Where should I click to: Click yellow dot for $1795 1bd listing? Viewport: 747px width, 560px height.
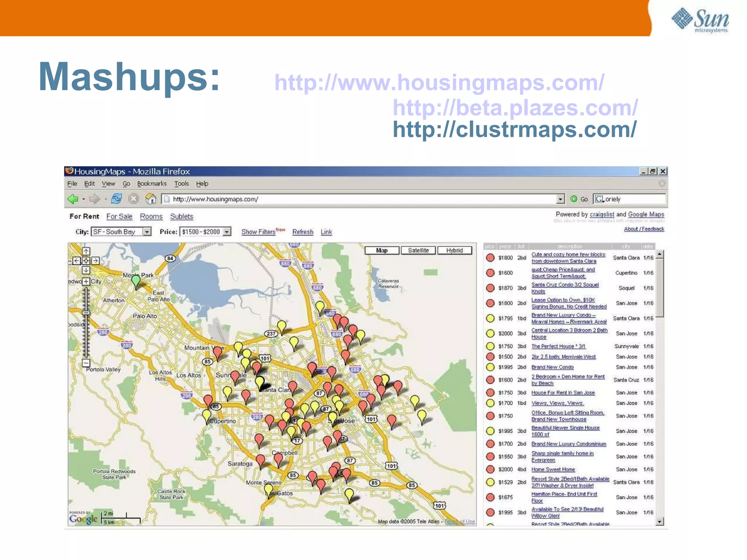click(490, 318)
